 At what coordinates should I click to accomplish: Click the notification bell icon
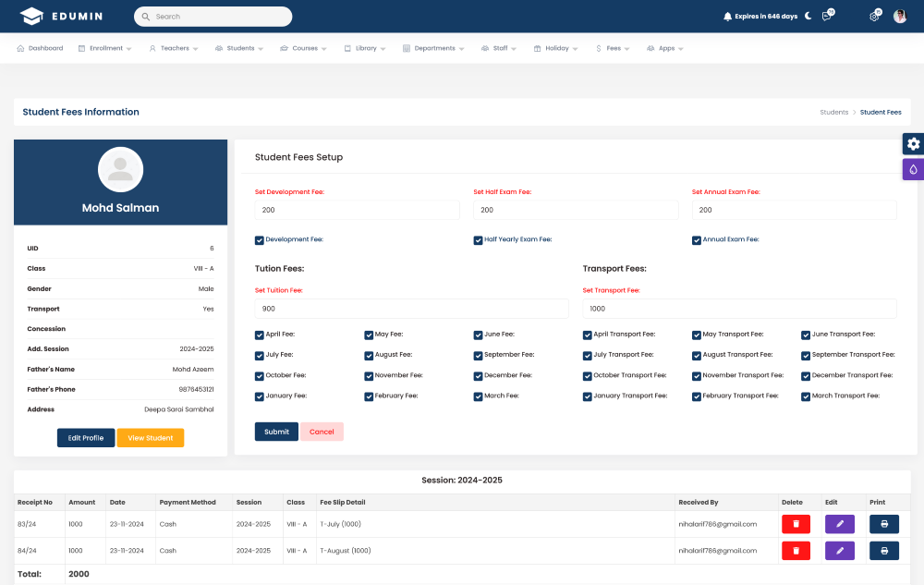(727, 17)
